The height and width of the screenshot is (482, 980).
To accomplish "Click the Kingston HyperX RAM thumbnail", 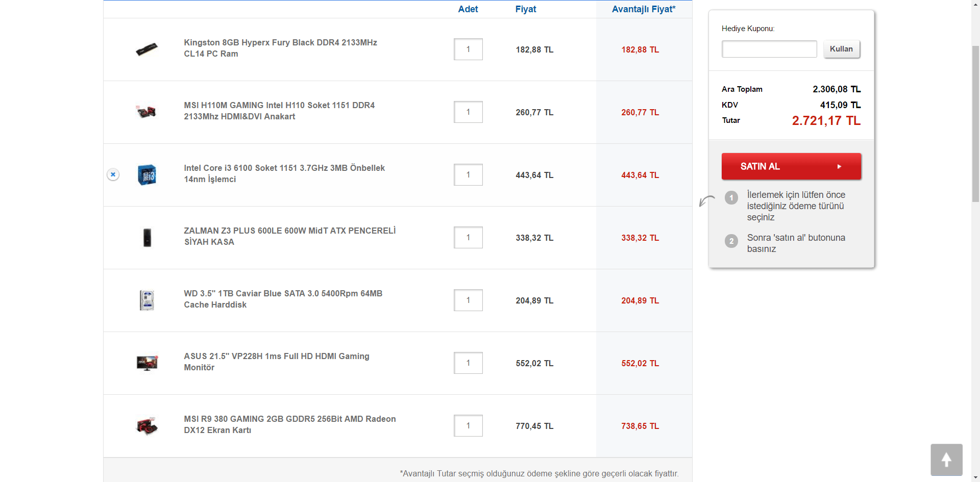I will tap(147, 49).
